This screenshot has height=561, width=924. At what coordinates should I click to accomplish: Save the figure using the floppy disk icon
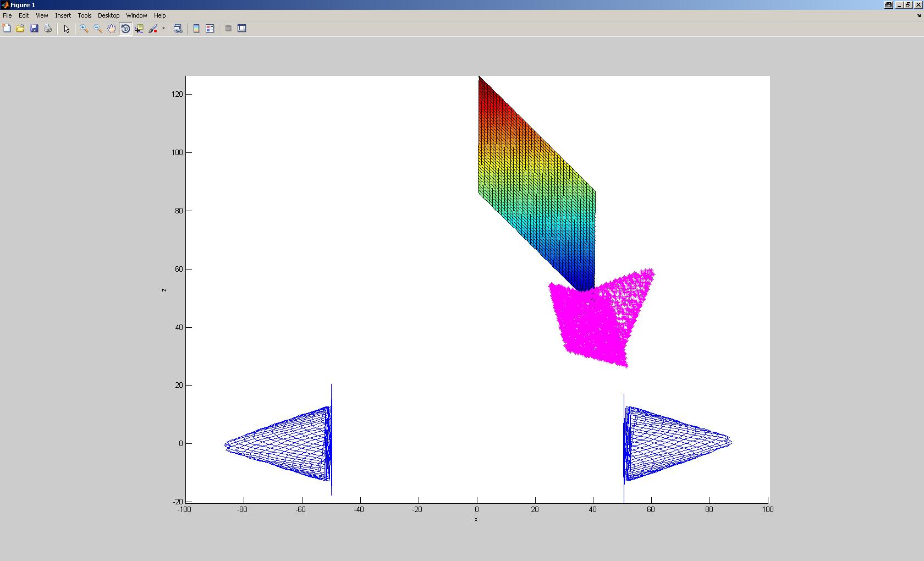[34, 29]
